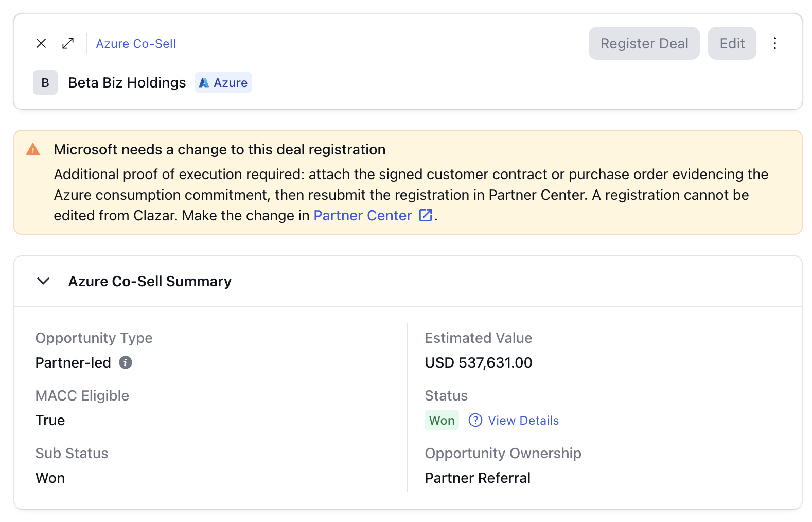
Task: Open View Details for the status
Action: pos(523,420)
